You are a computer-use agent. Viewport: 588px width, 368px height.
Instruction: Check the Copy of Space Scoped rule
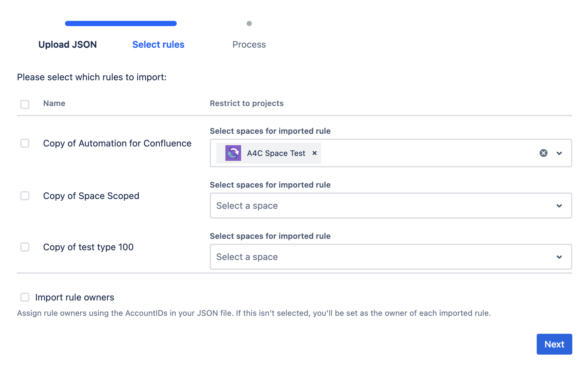[25, 196]
